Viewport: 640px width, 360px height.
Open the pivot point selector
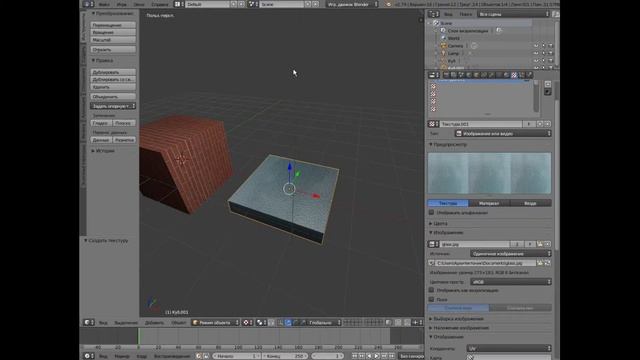pos(261,322)
